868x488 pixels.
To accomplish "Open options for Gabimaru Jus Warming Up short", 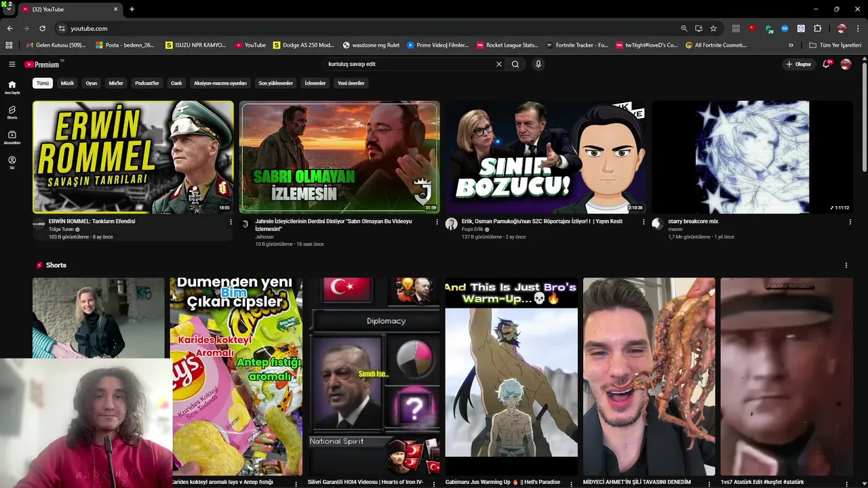I will click(571, 483).
